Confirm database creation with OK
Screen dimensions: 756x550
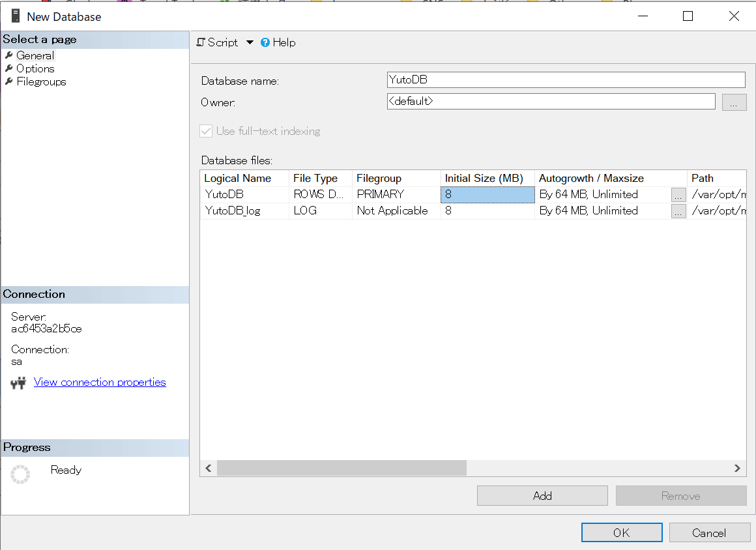click(621, 532)
